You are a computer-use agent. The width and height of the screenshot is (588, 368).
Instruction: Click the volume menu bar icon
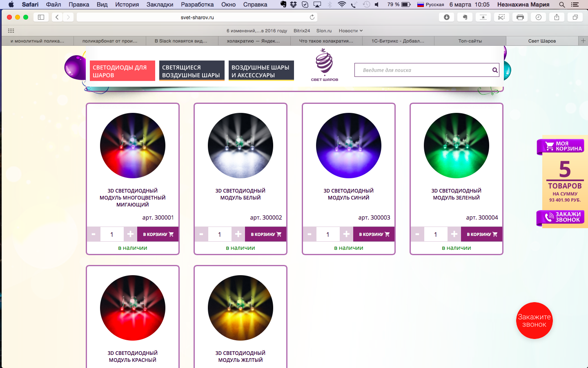(376, 4)
